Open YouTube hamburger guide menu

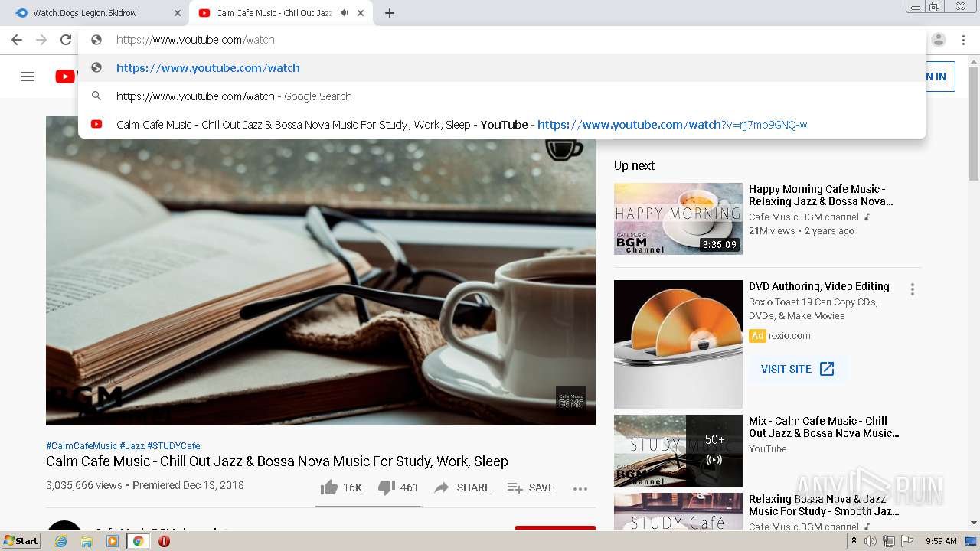click(28, 77)
